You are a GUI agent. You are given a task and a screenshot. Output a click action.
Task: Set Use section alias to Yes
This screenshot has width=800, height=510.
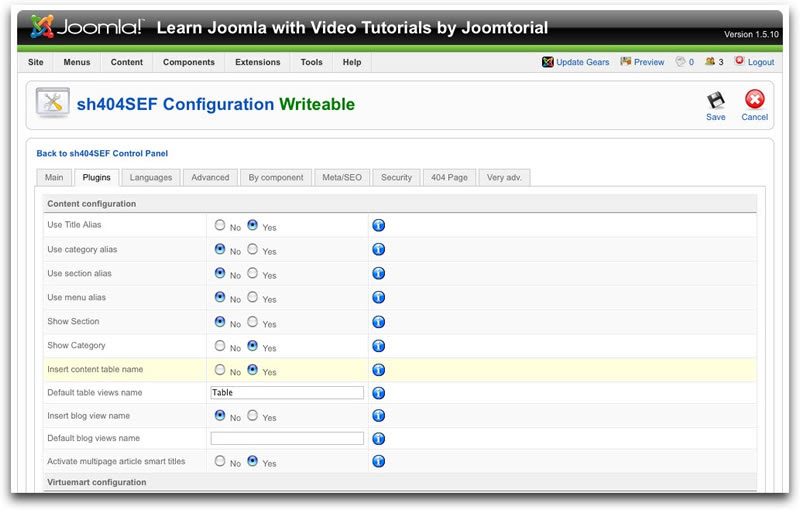253,273
